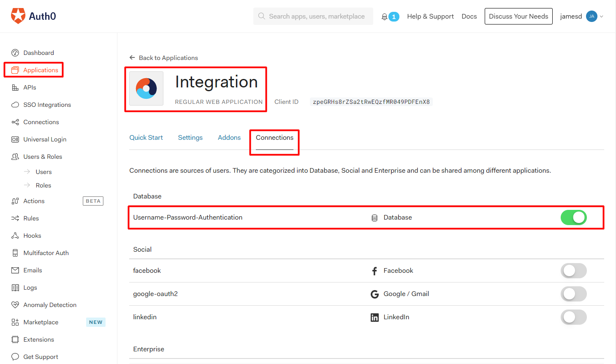Click the google-oauth2 connection name
The height and width of the screenshot is (364, 616).
click(155, 294)
